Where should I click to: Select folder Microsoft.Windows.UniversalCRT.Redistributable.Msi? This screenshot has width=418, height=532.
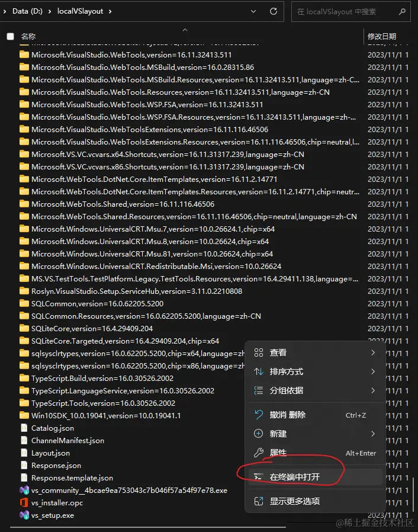click(x=156, y=266)
